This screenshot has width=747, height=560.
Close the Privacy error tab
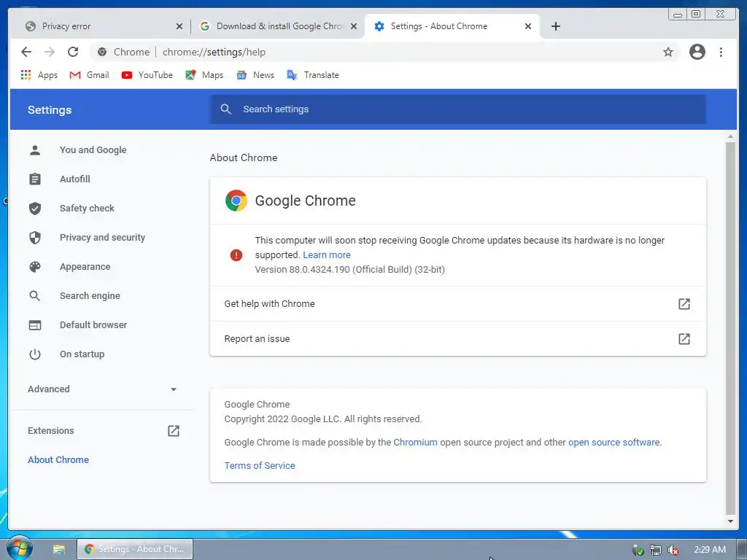tap(179, 26)
